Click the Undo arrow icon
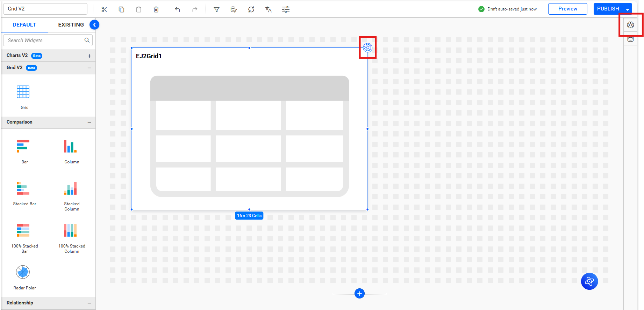The height and width of the screenshot is (310, 644). (x=177, y=9)
